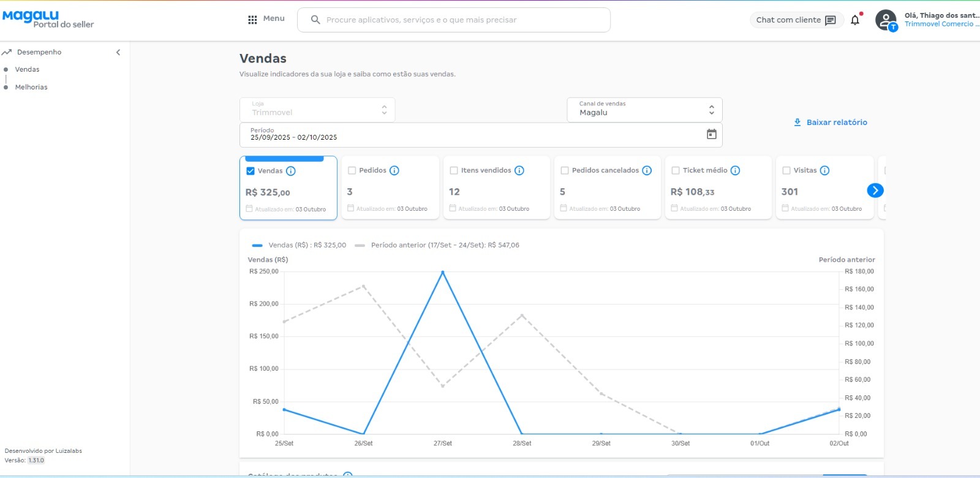Viewport: 980px width, 478px height.
Task: Click calendar icon in Visitas card footer
Action: click(785, 208)
